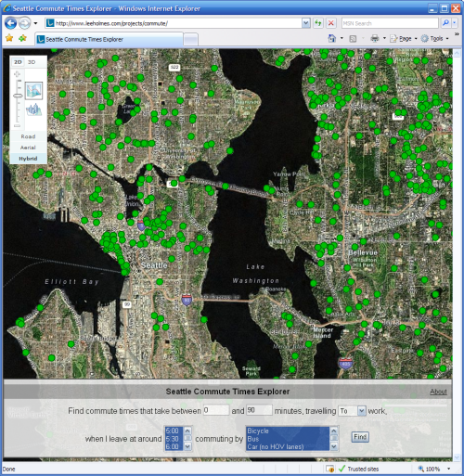The height and width of the screenshot is (476, 464).
Task: Select 5:00 in the departure time list
Action: tap(174, 431)
